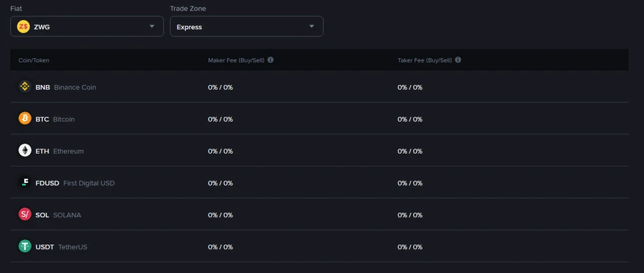Image resolution: width=644 pixels, height=273 pixels.
Task: Click the First Digital USD label
Action: (89, 183)
